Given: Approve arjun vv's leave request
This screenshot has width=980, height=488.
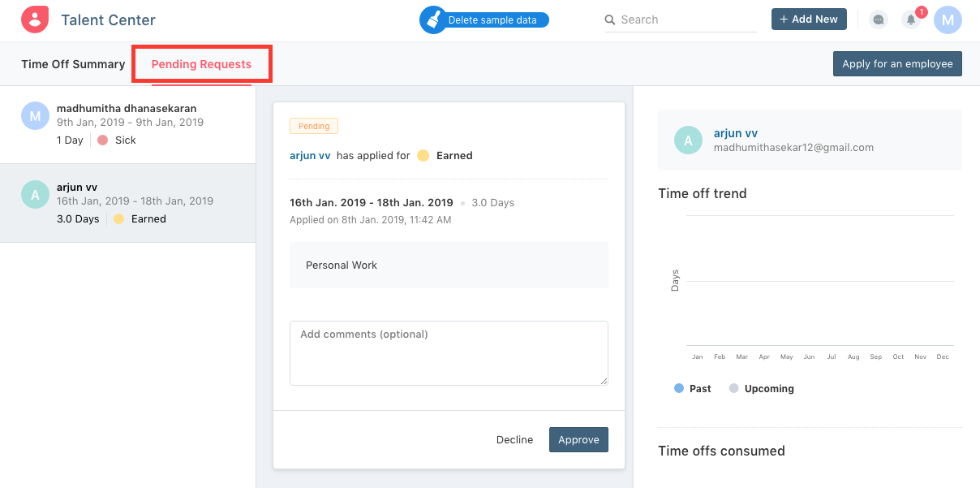Looking at the screenshot, I should pos(578,439).
